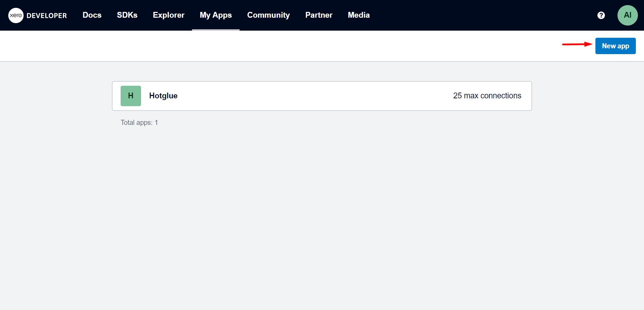Go to the SDKs page
Image resolution: width=644 pixels, height=310 pixels.
127,15
